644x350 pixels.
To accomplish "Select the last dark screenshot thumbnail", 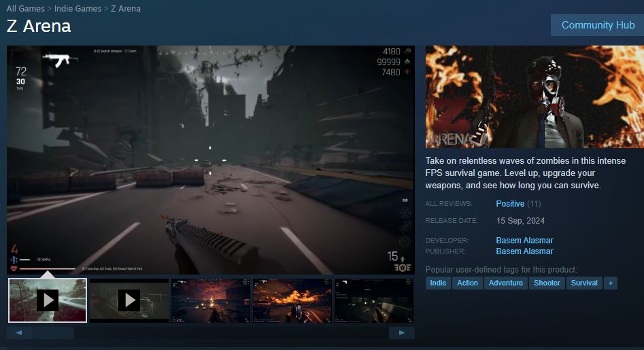I will pos(374,300).
